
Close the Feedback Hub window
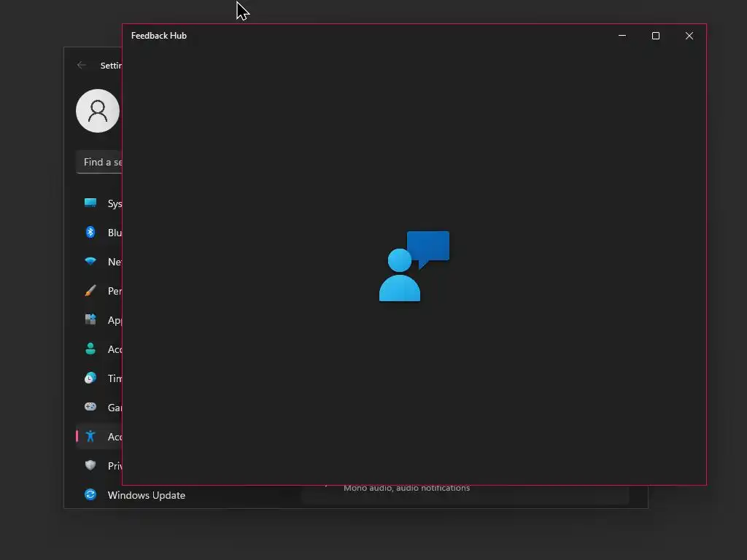pyautogui.click(x=689, y=36)
